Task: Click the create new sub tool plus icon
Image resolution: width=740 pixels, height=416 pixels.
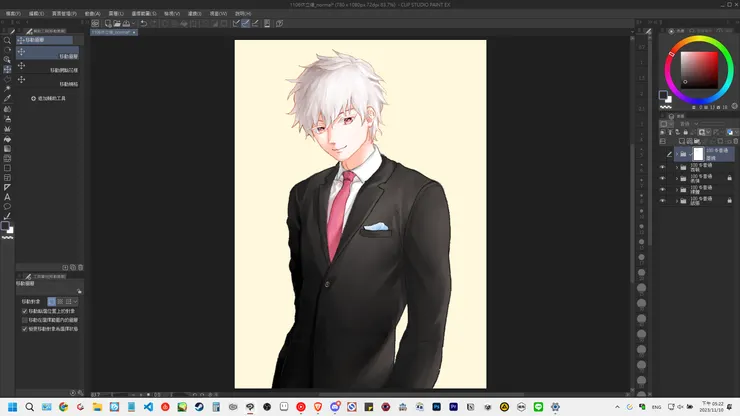Action: [65, 267]
